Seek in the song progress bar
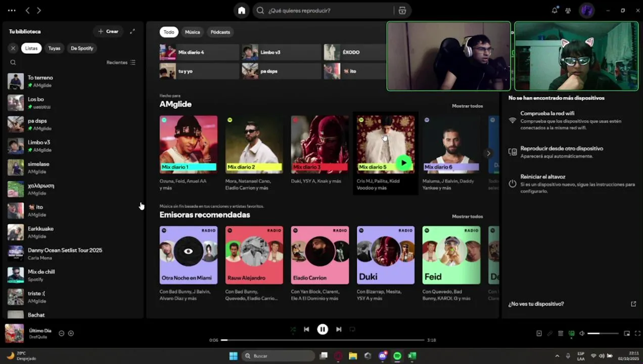Image resolution: width=643 pixels, height=364 pixels. pos(323,340)
